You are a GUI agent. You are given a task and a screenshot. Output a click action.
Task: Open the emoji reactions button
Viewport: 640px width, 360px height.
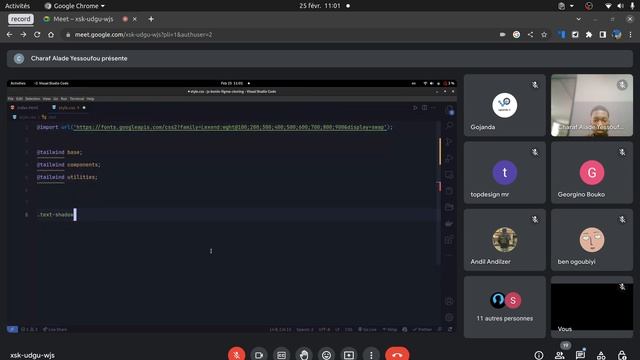(326, 355)
